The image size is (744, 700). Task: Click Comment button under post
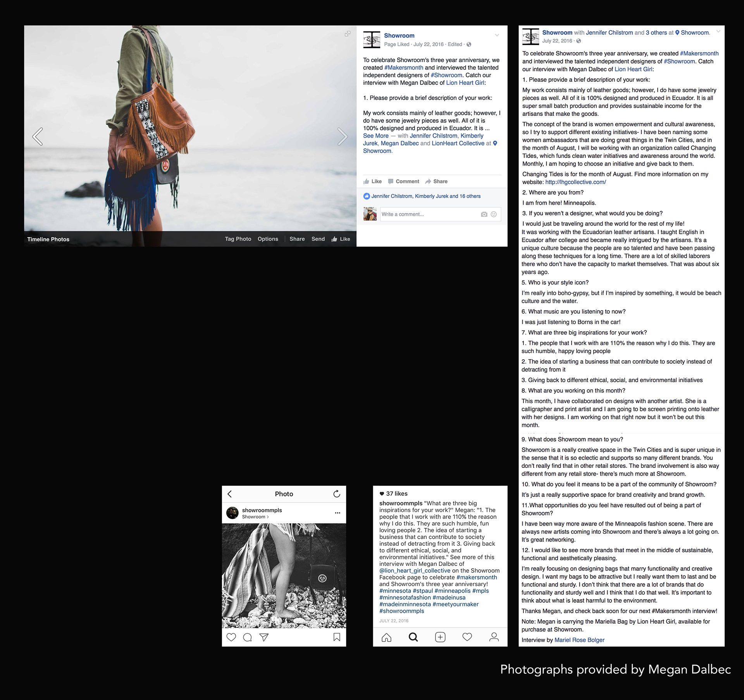[x=403, y=181]
